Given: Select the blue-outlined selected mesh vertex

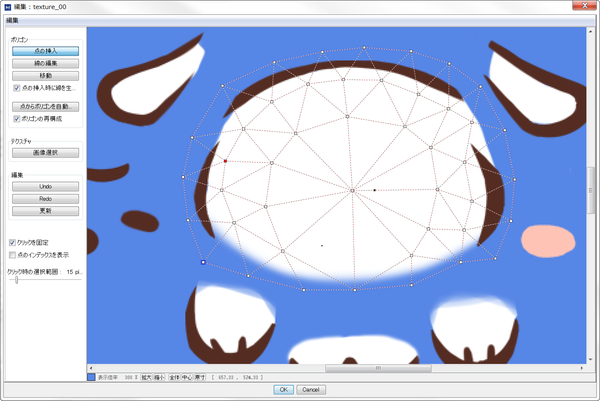Looking at the screenshot, I should pos(203,262).
